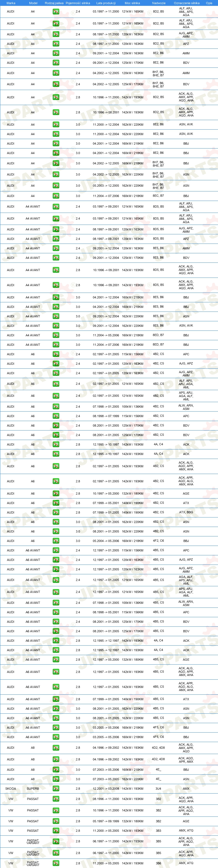Click fuel icon in A4 AVANT ASN, AVK row
This screenshot has height=868, width=218.
pyautogui.click(x=56, y=326)
